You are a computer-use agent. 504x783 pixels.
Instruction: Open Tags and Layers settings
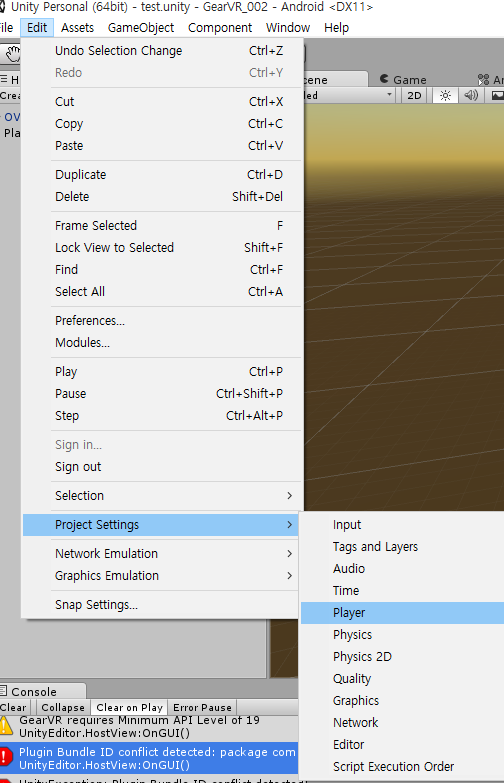tap(402, 546)
